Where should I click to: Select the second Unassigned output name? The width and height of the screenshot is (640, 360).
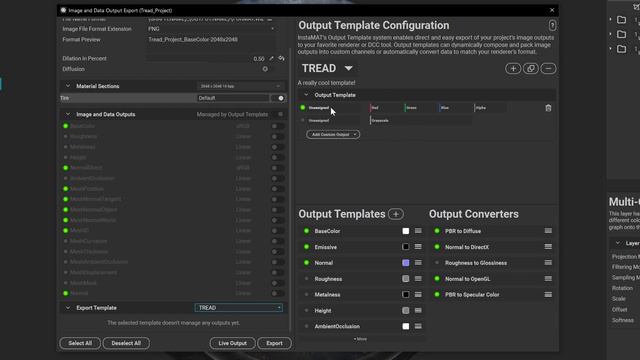tap(319, 120)
